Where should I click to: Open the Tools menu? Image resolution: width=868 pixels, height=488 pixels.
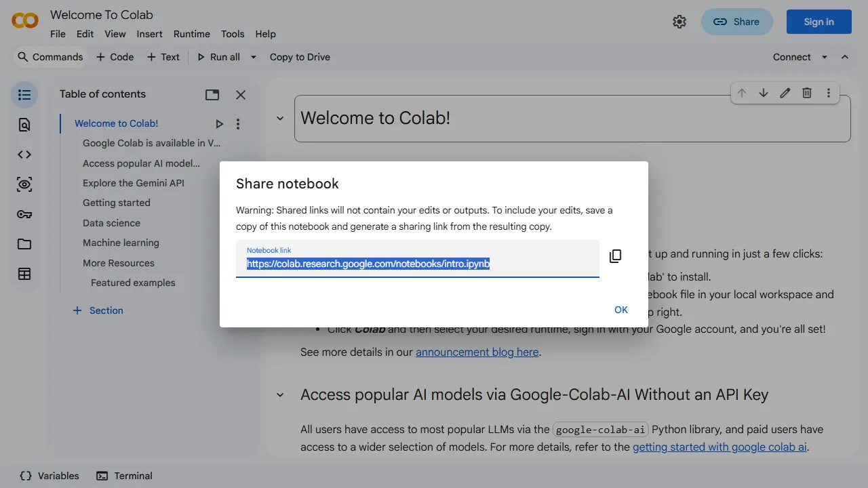tap(233, 34)
